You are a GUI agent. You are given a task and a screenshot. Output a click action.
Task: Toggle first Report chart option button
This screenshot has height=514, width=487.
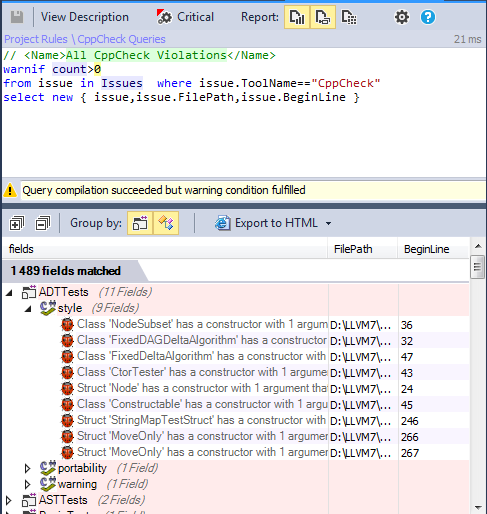[x=297, y=17]
